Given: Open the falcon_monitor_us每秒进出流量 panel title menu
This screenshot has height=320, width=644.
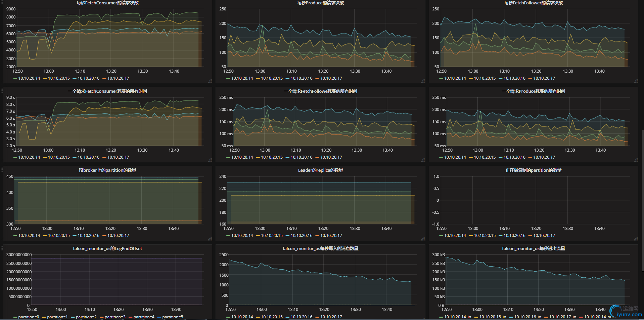Looking at the screenshot, I should pyautogui.click(x=533, y=249).
